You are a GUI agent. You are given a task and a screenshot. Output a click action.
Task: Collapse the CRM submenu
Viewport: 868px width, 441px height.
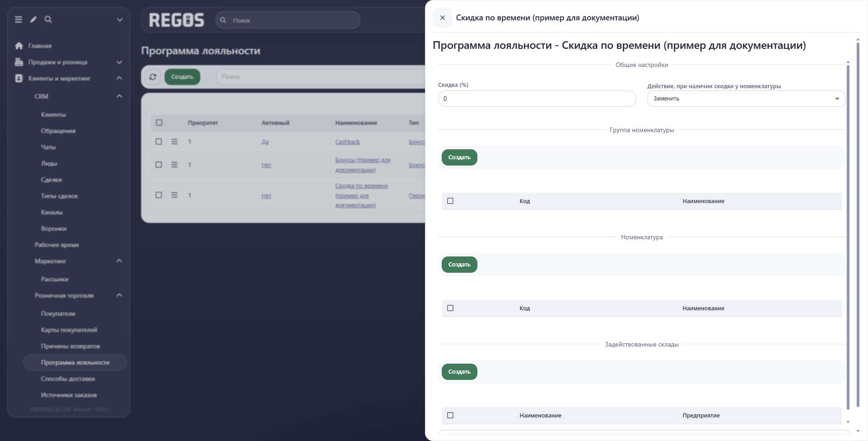pos(119,96)
